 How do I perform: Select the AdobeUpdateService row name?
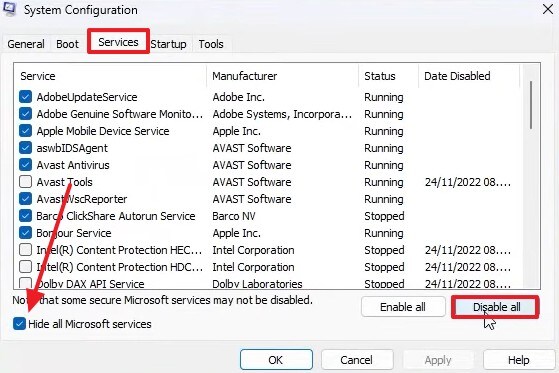(x=87, y=97)
